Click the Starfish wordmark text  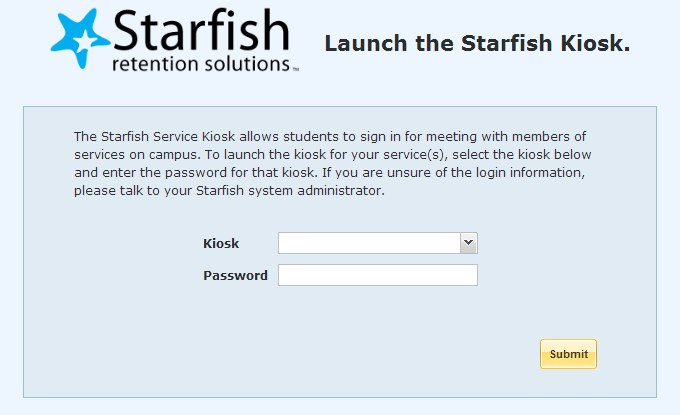coord(201,29)
